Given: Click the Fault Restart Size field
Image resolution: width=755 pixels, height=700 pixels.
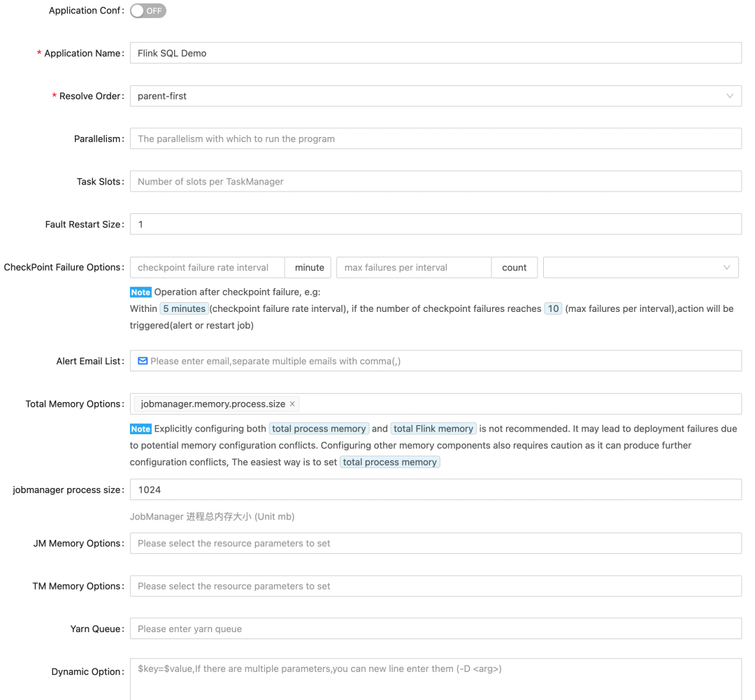Looking at the screenshot, I should pyautogui.click(x=435, y=224).
